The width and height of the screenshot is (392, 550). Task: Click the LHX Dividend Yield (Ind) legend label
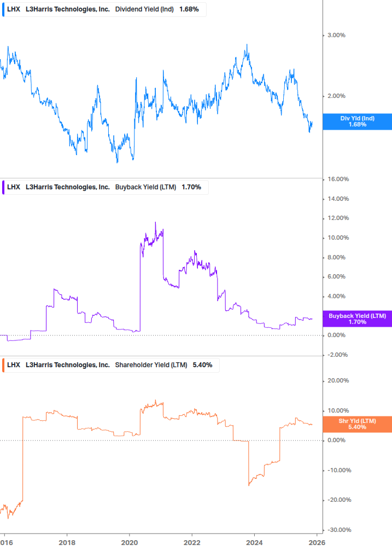pyautogui.click(x=104, y=9)
